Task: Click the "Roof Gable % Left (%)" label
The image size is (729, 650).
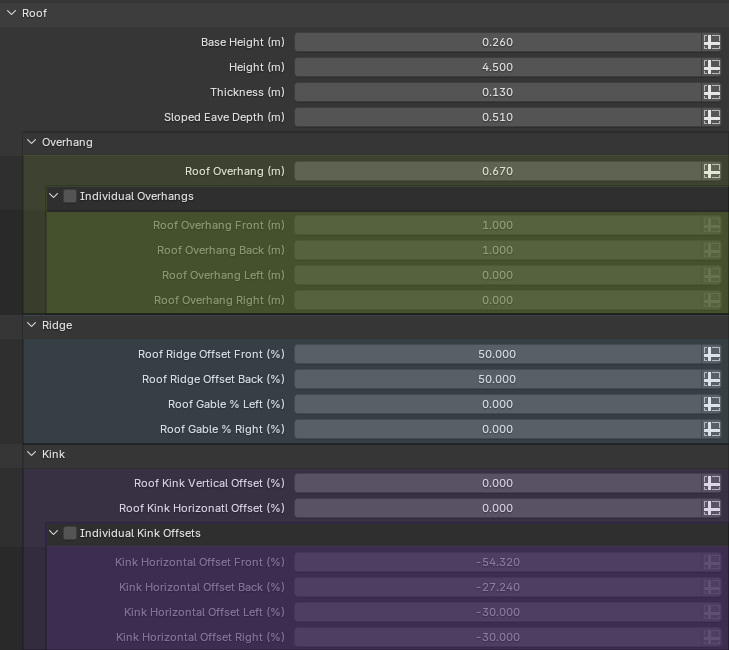Action: coord(226,405)
